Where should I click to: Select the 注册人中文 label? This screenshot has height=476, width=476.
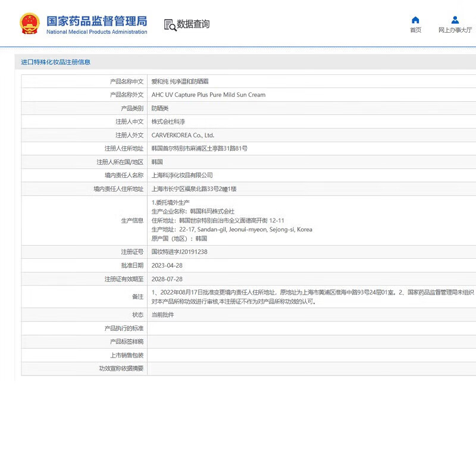[x=129, y=122]
